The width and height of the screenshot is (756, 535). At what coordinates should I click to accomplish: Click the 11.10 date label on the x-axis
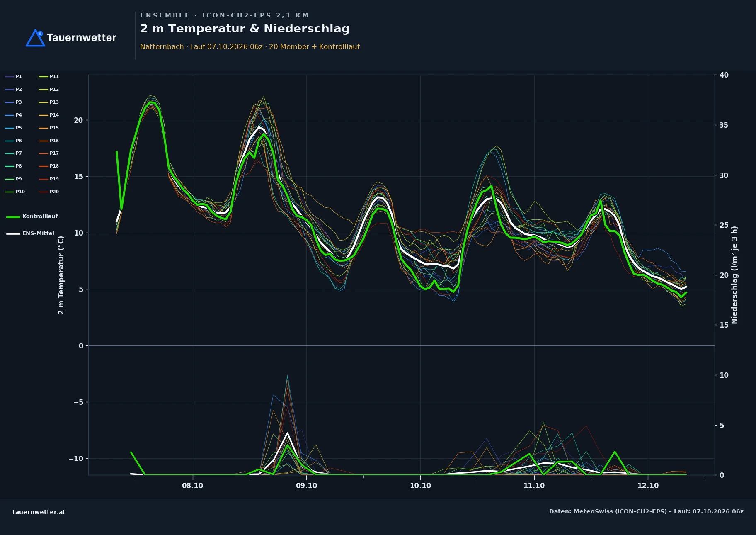coord(534,486)
